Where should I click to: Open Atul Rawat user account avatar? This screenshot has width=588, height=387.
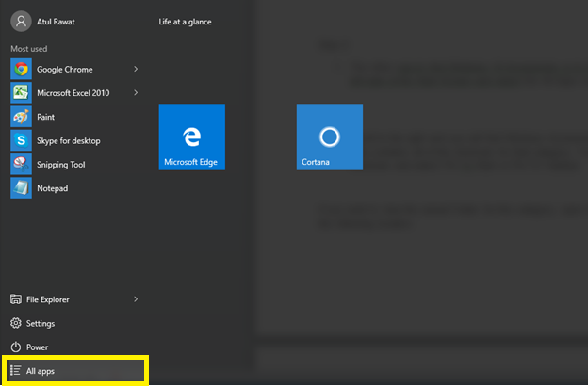[x=21, y=22]
